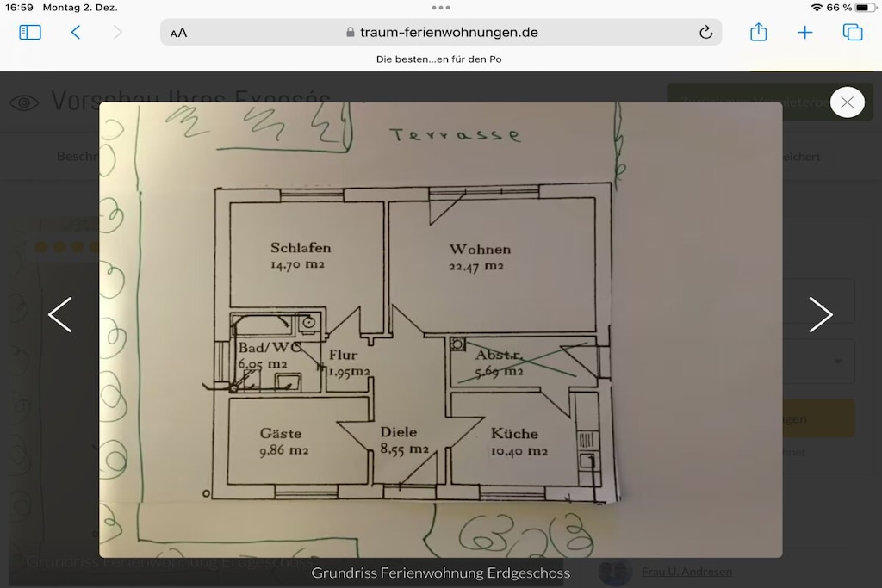Click the dimmed eye preview icon

pos(24,102)
